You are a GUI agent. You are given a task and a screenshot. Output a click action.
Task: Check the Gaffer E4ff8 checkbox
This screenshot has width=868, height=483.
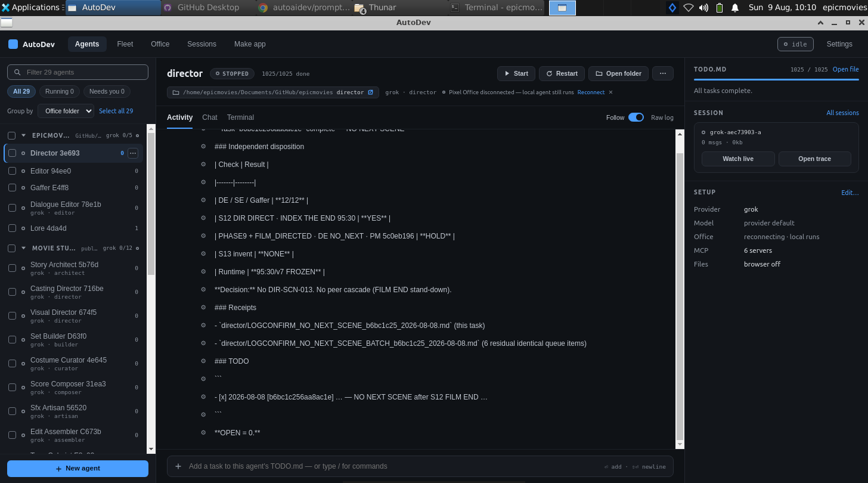[13, 188]
